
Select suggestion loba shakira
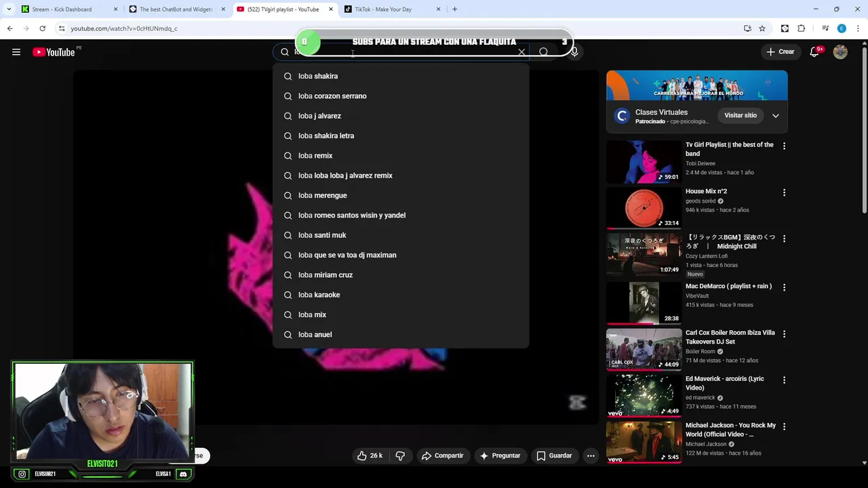(401, 76)
